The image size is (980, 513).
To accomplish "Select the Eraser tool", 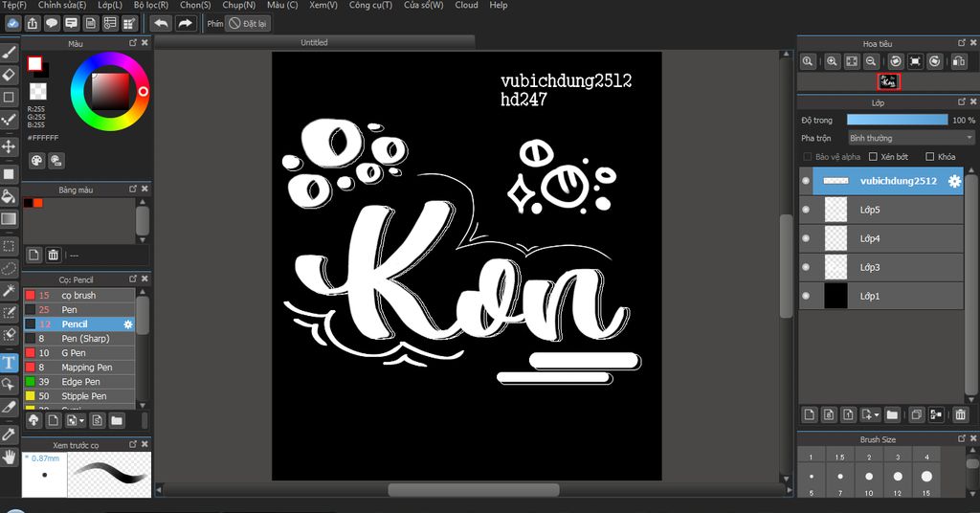I will (9, 74).
